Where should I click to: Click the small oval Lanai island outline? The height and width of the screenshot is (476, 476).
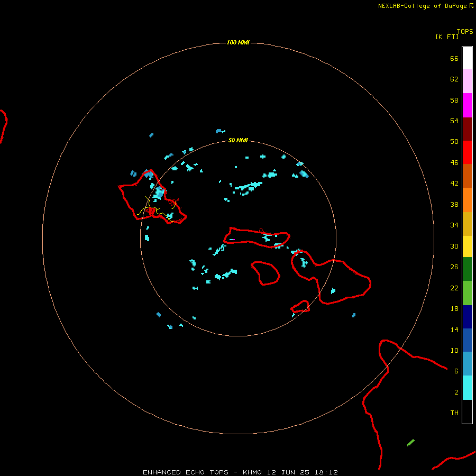[266, 273]
